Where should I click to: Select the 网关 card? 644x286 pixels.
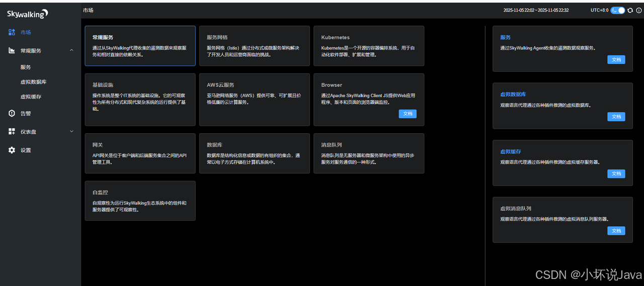click(140, 153)
